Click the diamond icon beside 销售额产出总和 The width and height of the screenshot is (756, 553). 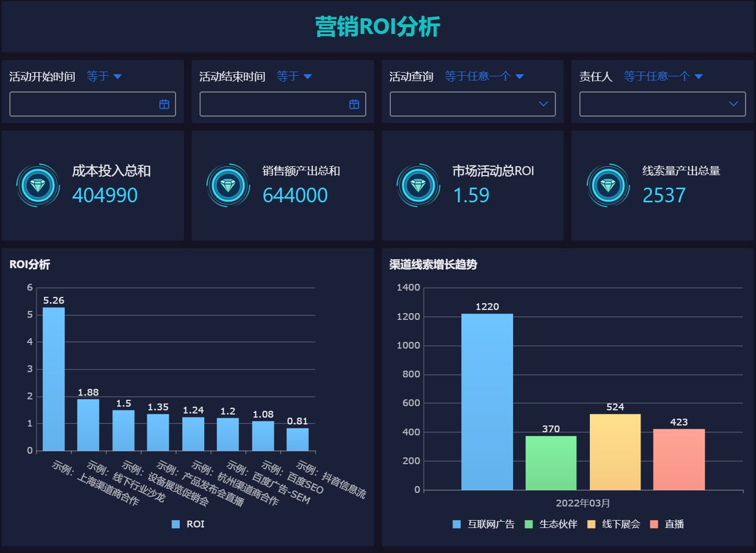228,185
